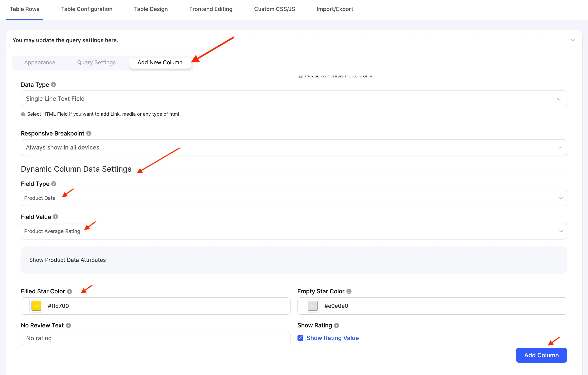Open the yellow Filled Star Color picker
588x375 pixels.
point(36,306)
